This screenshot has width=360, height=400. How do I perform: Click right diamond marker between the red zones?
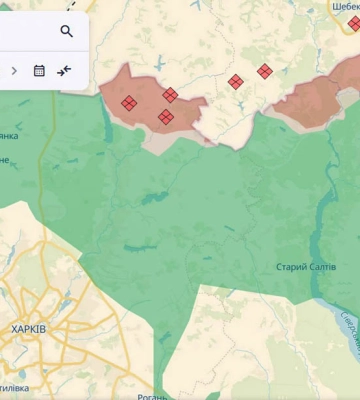tap(265, 71)
